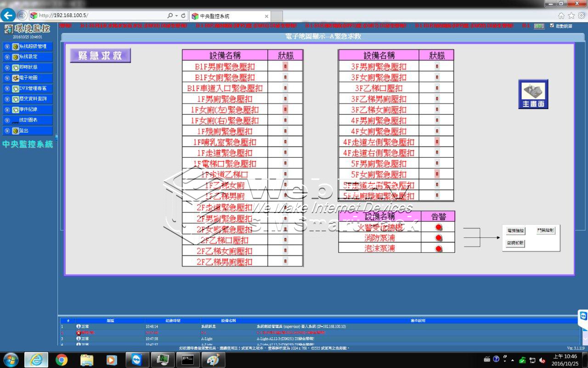
Task: Expand the 統計圖表 menu chevron
Action: 7,121
